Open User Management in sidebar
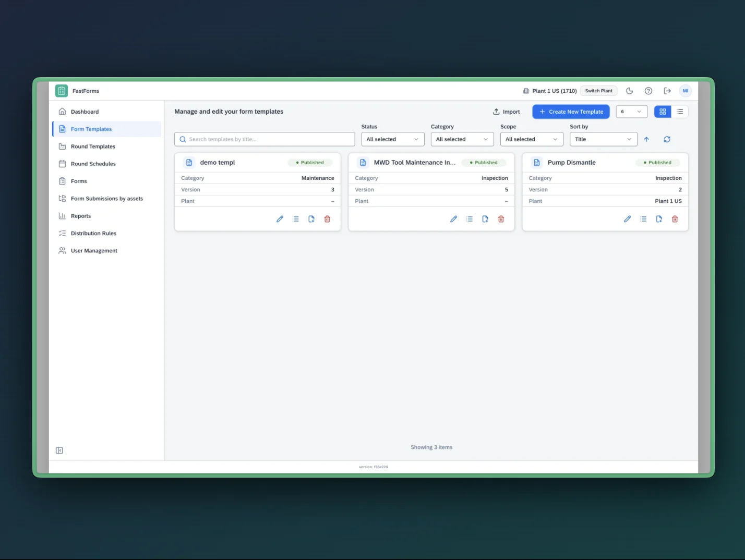The height and width of the screenshot is (560, 745). [106, 251]
